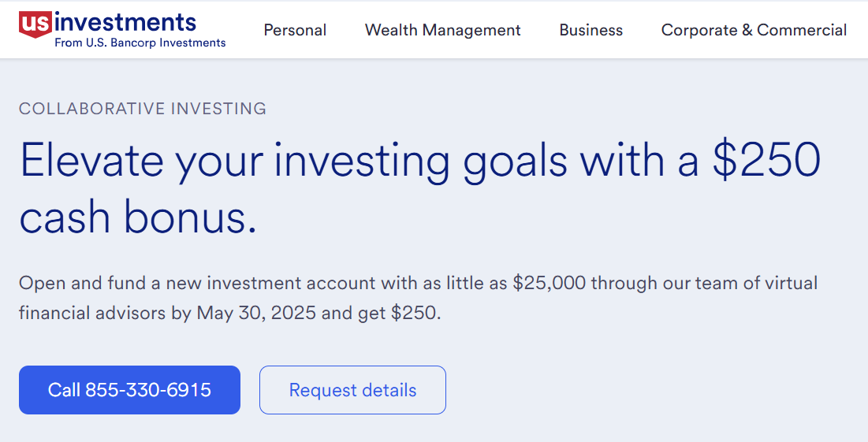This screenshot has width=868, height=442.
Task: Click the red US shield logo
Action: (35, 24)
